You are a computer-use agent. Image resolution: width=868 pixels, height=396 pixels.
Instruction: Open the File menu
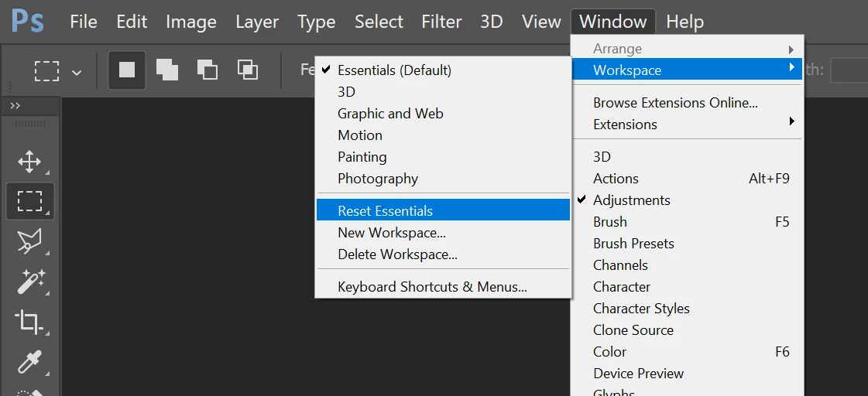pyautogui.click(x=84, y=22)
